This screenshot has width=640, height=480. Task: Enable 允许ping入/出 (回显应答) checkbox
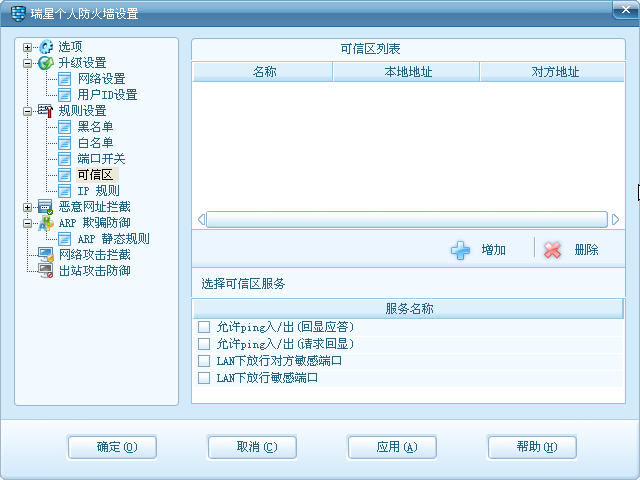click(x=204, y=327)
